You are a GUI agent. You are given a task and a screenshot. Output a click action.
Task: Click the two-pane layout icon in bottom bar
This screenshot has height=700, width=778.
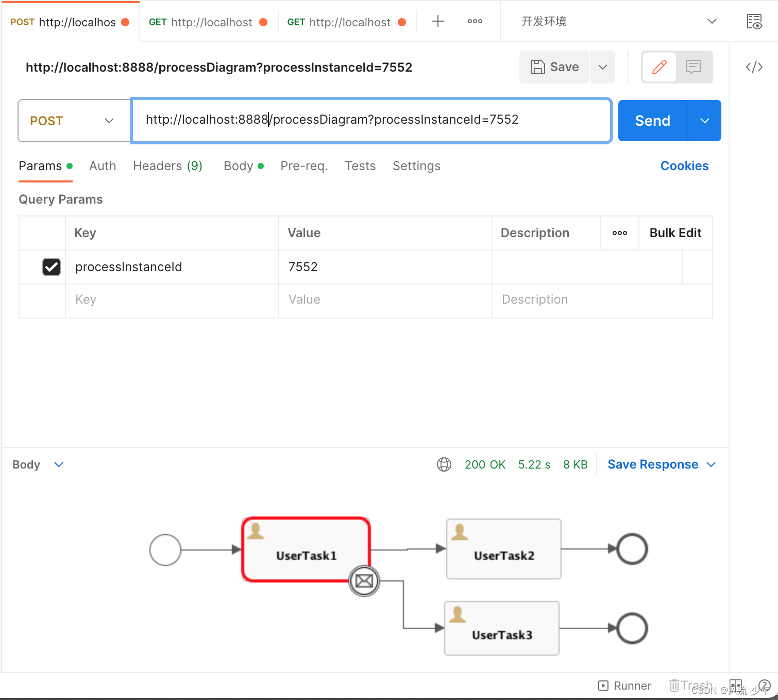[x=736, y=686]
